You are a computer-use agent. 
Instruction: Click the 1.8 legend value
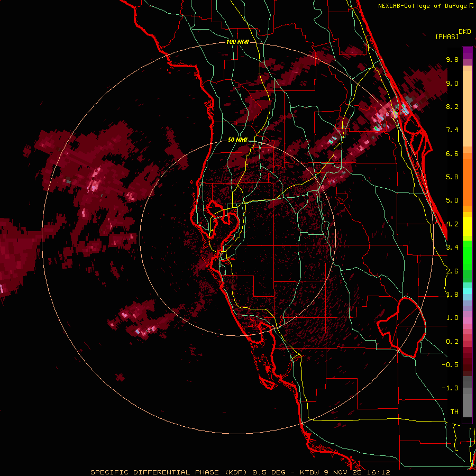pos(452,295)
